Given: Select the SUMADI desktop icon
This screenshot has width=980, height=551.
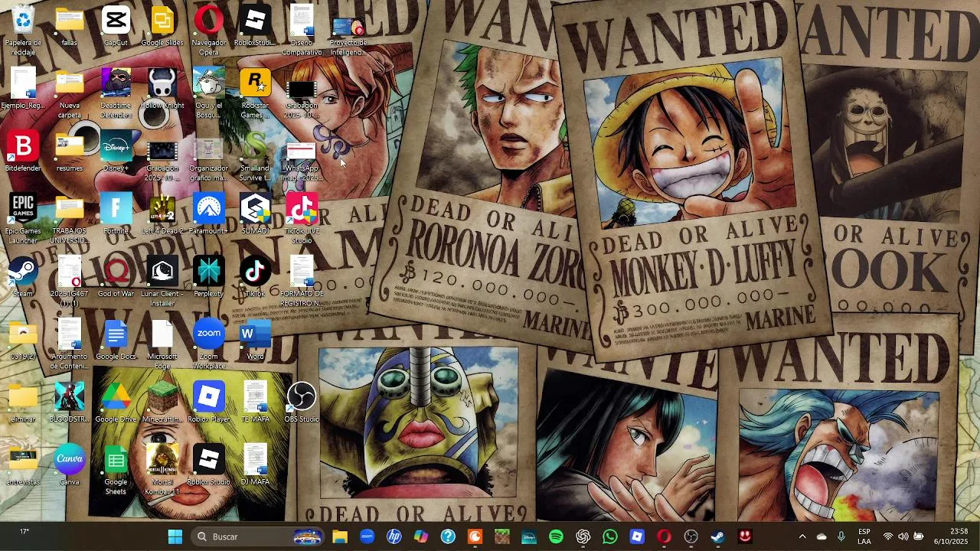Looking at the screenshot, I should [255, 215].
